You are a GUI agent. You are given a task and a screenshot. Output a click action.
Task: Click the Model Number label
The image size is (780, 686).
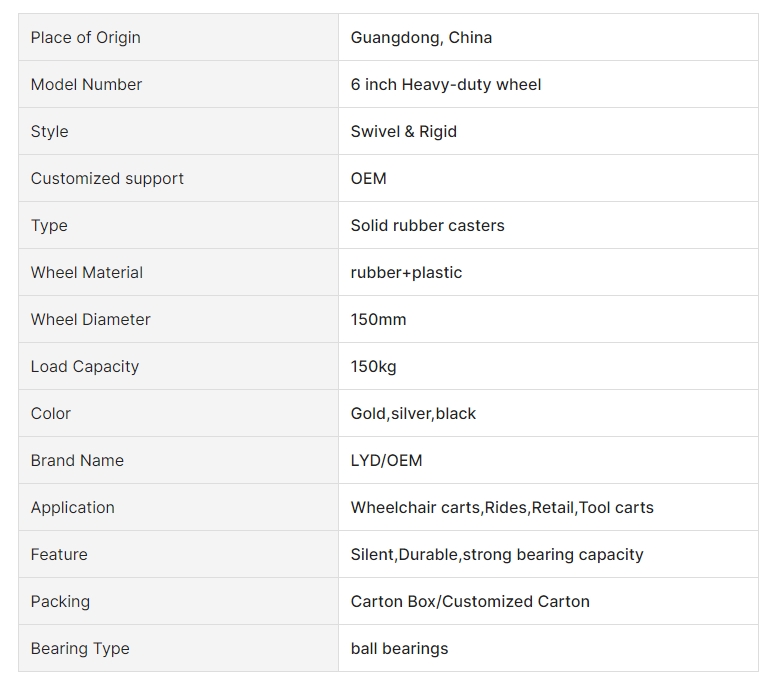click(x=86, y=85)
